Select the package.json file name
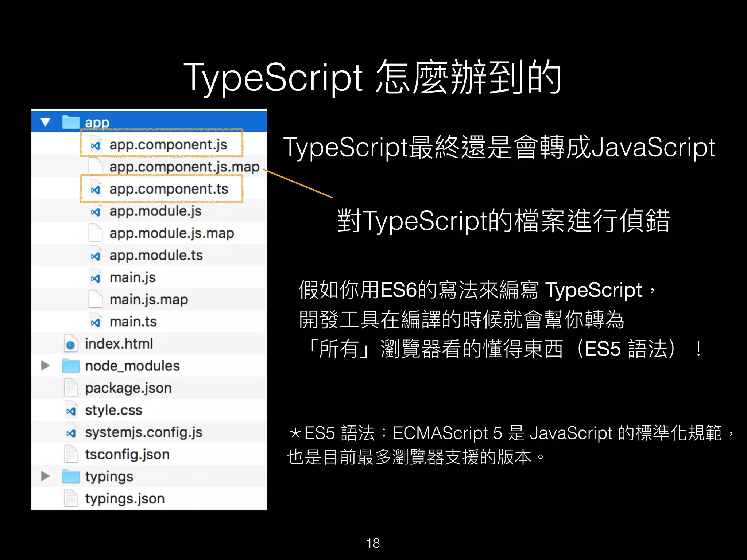 (128, 389)
